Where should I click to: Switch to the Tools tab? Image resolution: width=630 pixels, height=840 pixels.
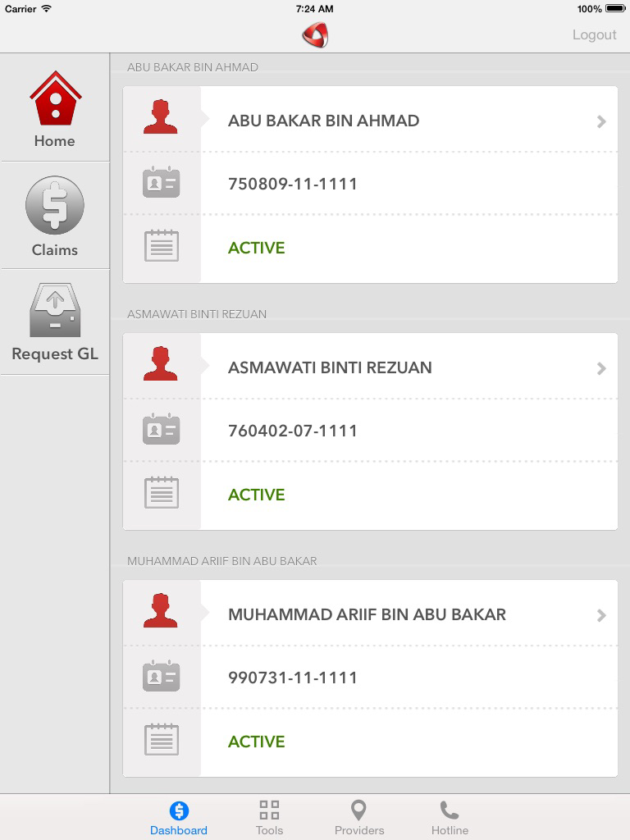(269, 818)
